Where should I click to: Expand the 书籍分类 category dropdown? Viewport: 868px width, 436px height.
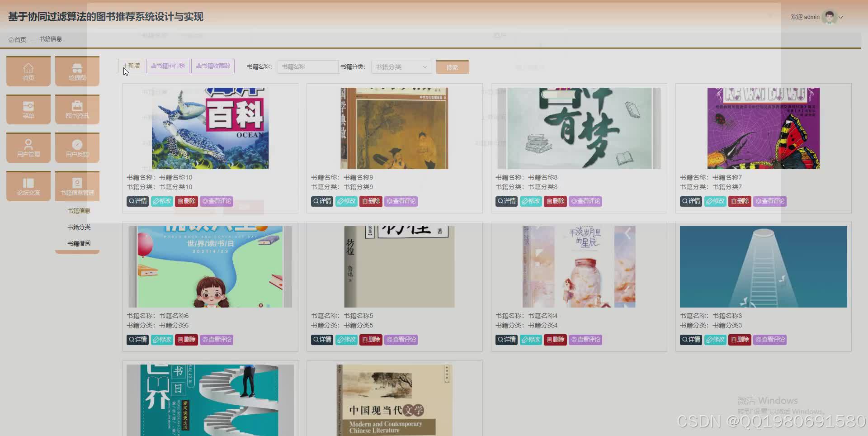click(401, 66)
